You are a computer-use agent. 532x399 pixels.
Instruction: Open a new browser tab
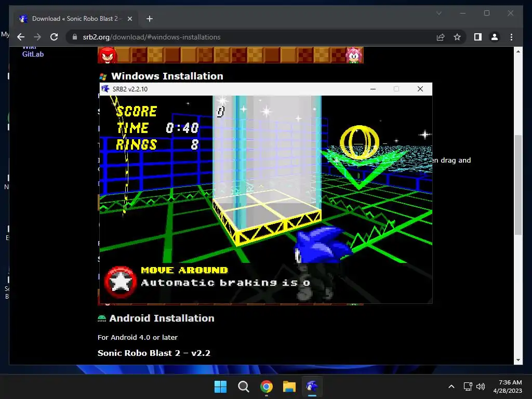coord(150,19)
